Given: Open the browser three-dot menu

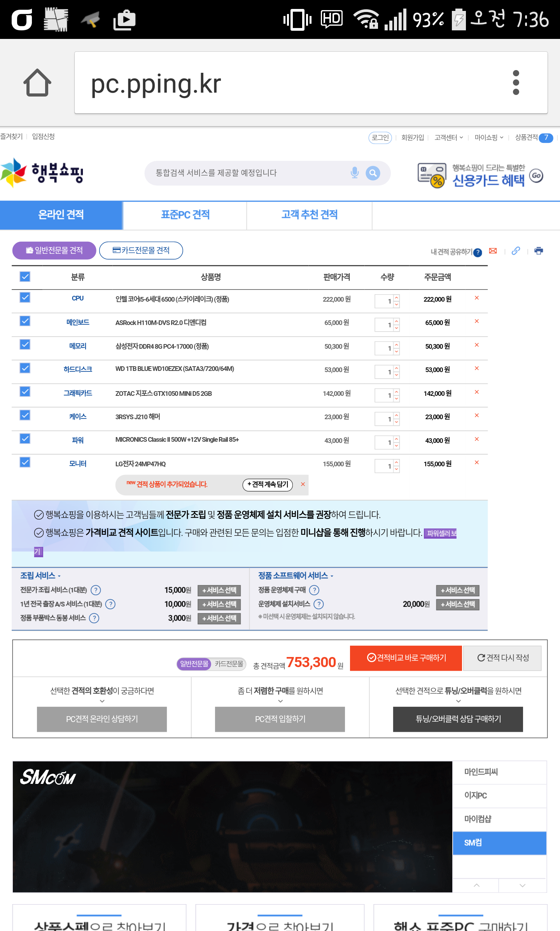Looking at the screenshot, I should [516, 83].
